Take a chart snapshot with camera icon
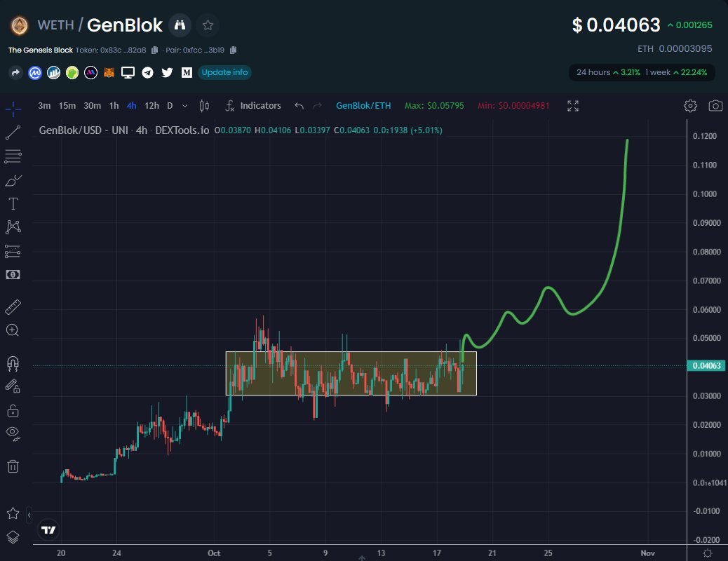The width and height of the screenshot is (728, 561). (x=715, y=106)
